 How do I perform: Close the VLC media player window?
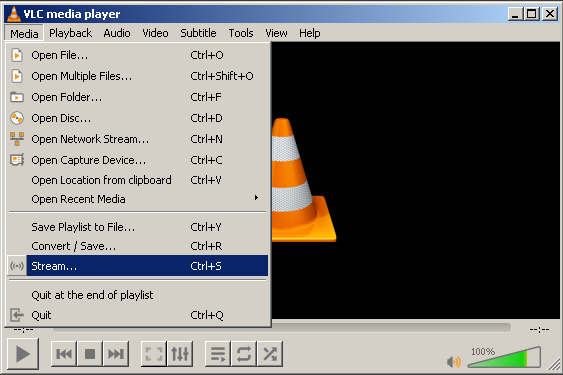point(550,14)
